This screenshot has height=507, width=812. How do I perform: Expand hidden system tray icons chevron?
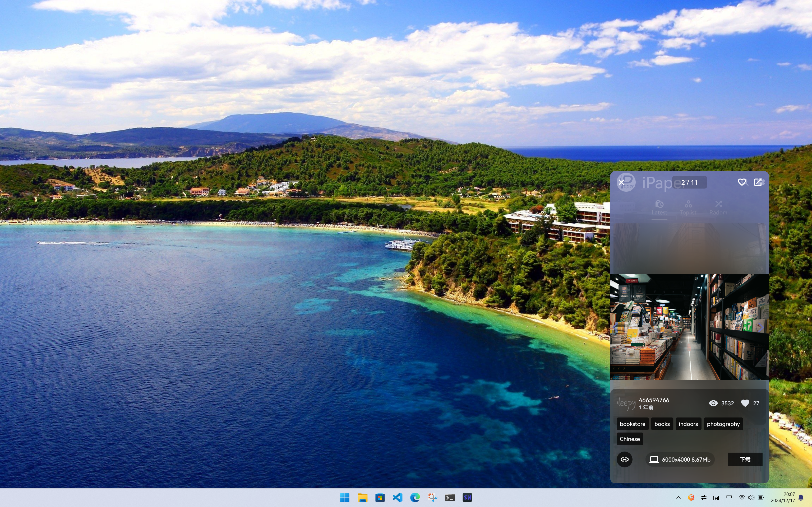point(678,497)
